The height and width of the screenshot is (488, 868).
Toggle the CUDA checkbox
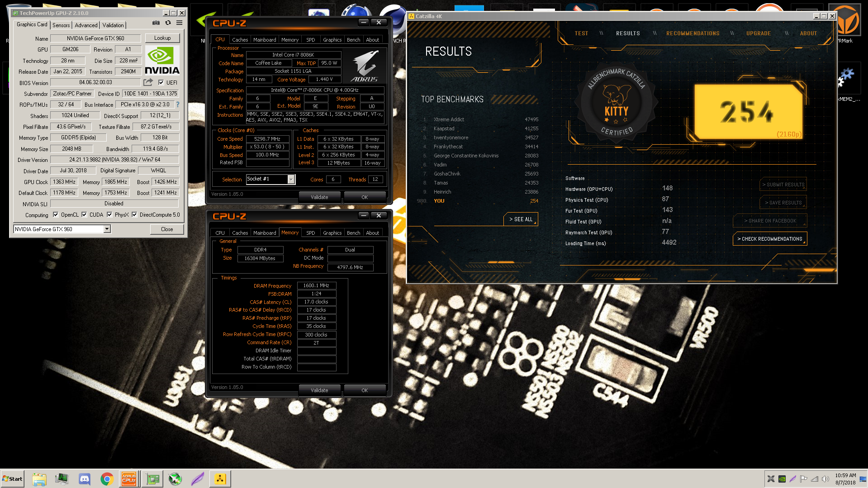84,215
